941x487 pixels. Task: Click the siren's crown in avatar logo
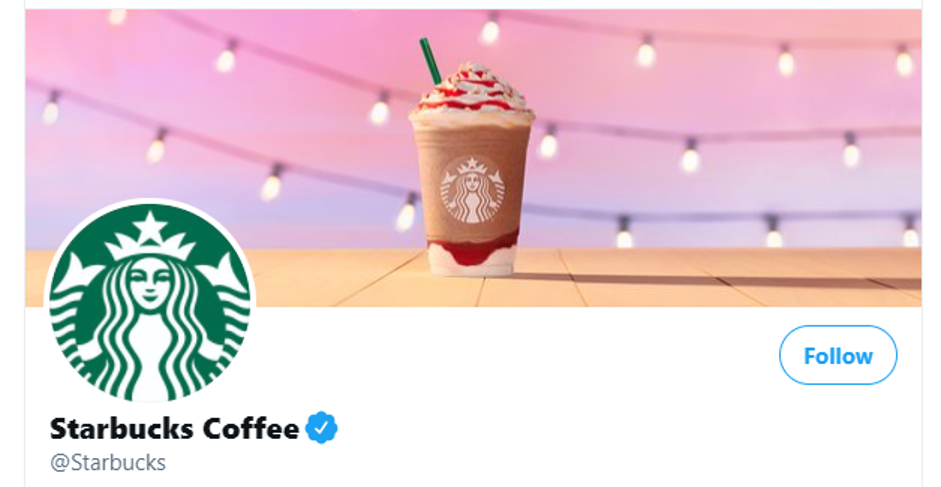[150, 238]
